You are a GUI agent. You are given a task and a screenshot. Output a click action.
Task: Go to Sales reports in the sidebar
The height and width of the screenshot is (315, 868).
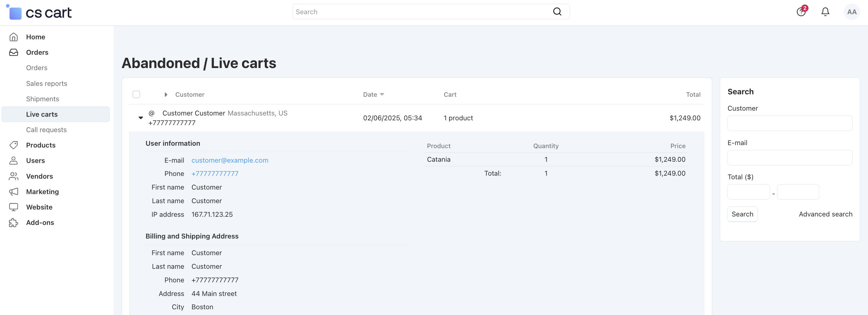pyautogui.click(x=47, y=83)
